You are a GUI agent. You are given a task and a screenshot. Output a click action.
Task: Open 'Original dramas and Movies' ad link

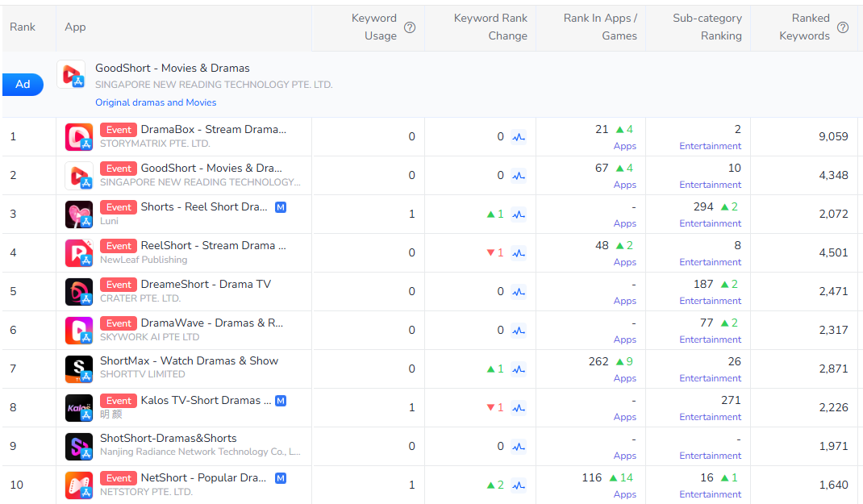pyautogui.click(x=156, y=102)
